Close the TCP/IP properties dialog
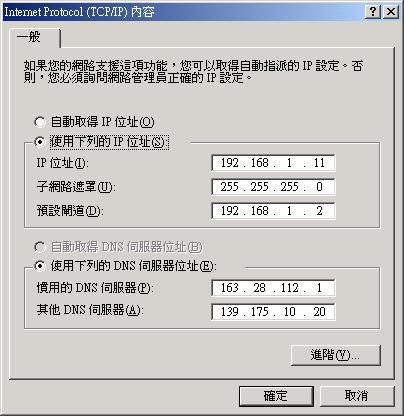The width and height of the screenshot is (404, 416). pyautogui.click(x=391, y=12)
